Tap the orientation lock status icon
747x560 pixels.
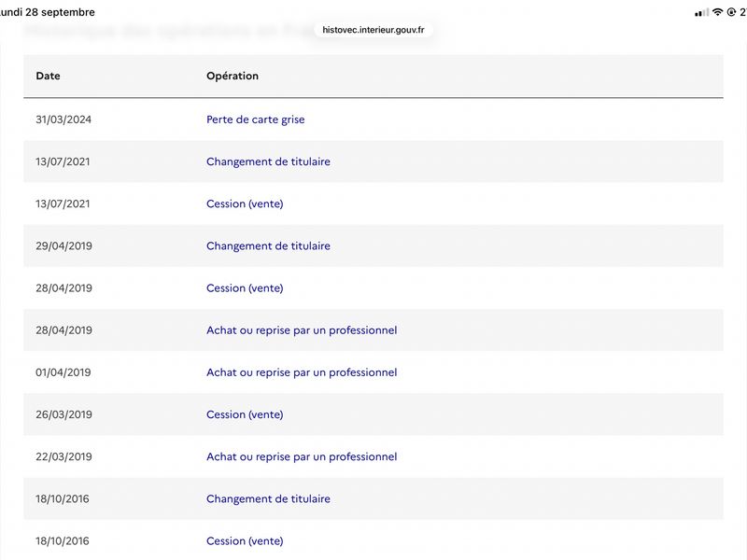pos(731,12)
